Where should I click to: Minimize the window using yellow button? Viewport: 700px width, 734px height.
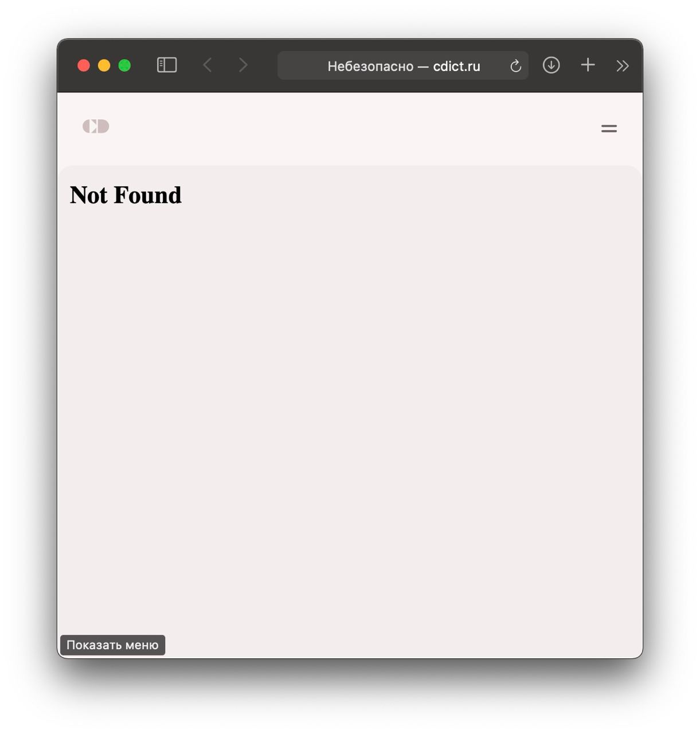[x=104, y=65]
